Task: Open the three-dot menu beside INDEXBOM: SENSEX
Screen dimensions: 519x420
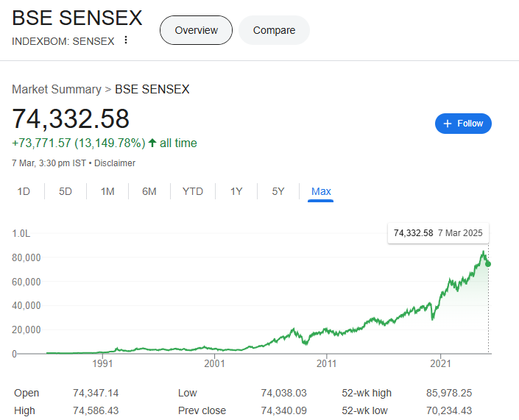Action: 126,40
